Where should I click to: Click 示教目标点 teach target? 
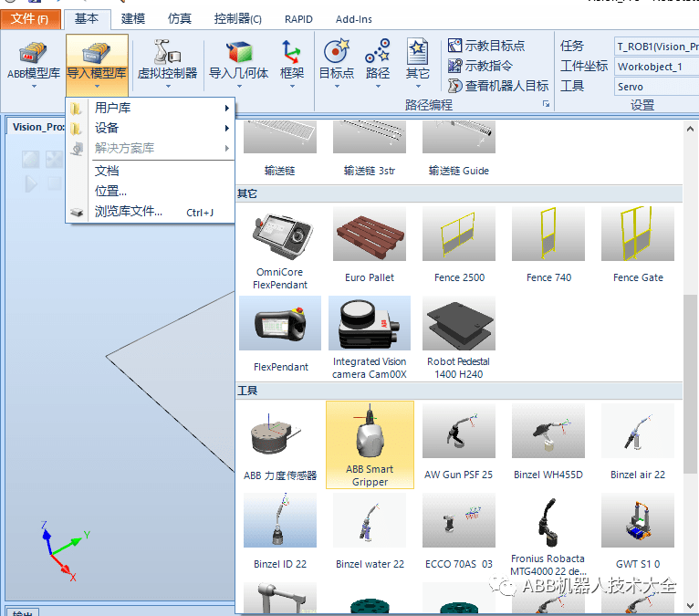tap(486, 46)
